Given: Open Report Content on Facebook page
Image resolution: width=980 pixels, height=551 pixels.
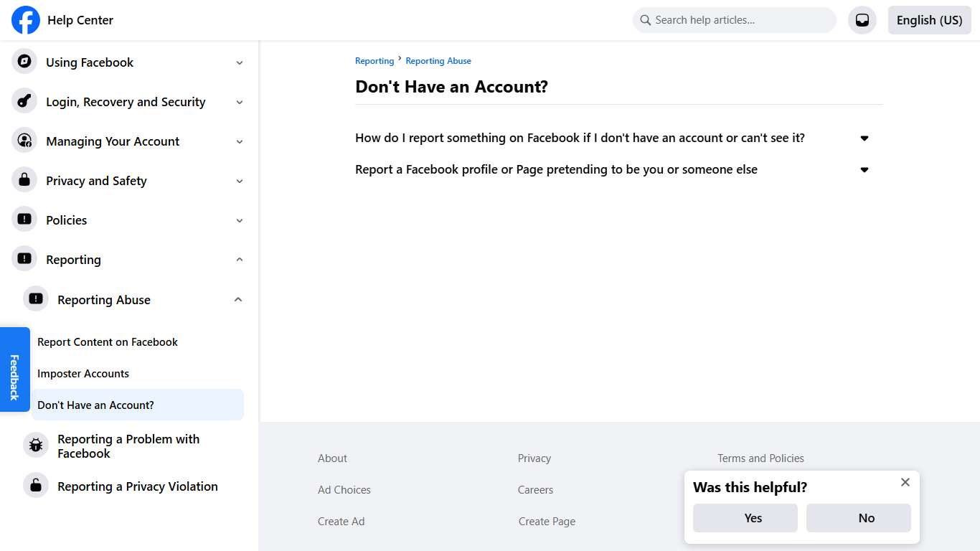Looking at the screenshot, I should click(x=107, y=342).
